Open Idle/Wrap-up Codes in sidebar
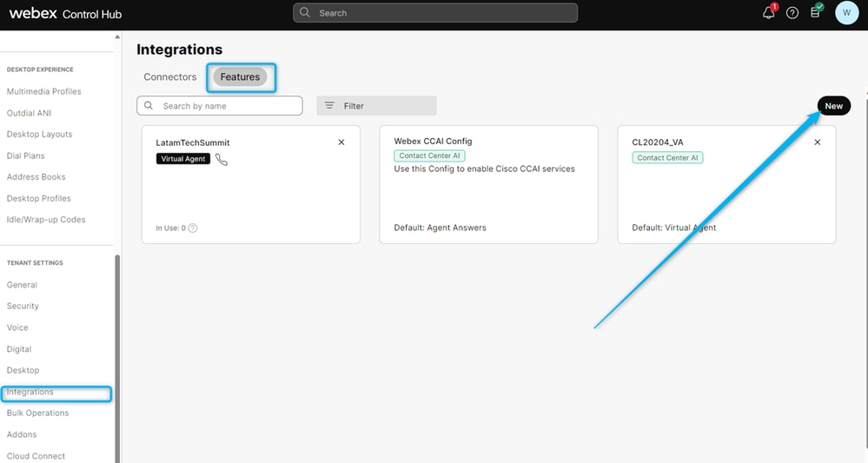 click(x=46, y=219)
